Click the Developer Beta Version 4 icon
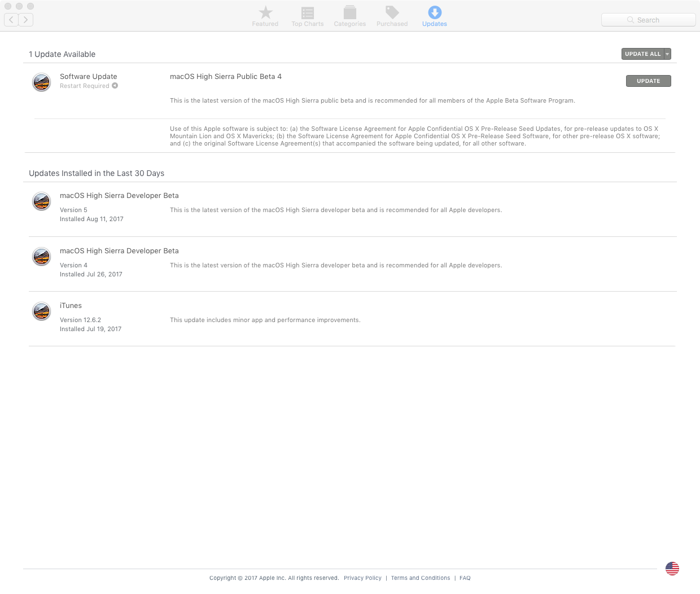This screenshot has width=700, height=594. coord(41,256)
